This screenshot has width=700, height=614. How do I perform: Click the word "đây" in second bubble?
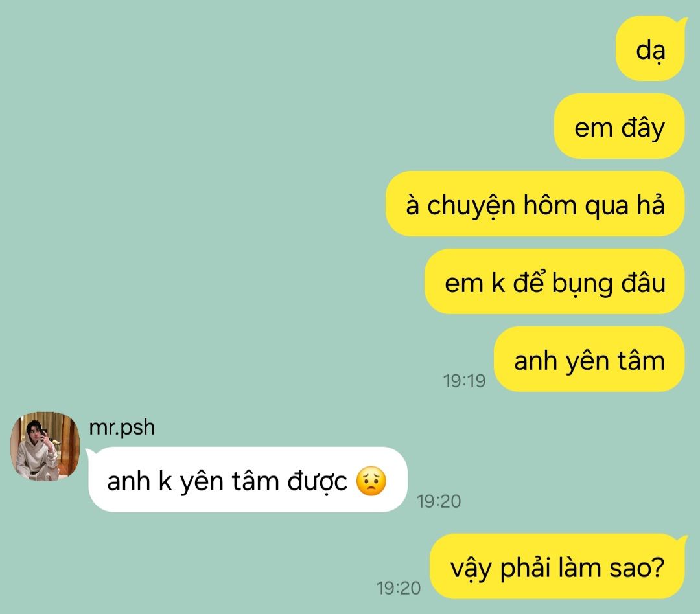[643, 128]
